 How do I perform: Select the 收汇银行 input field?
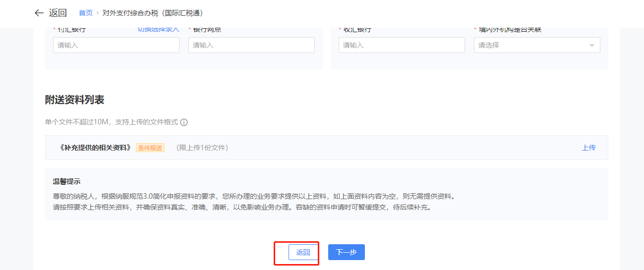402,45
